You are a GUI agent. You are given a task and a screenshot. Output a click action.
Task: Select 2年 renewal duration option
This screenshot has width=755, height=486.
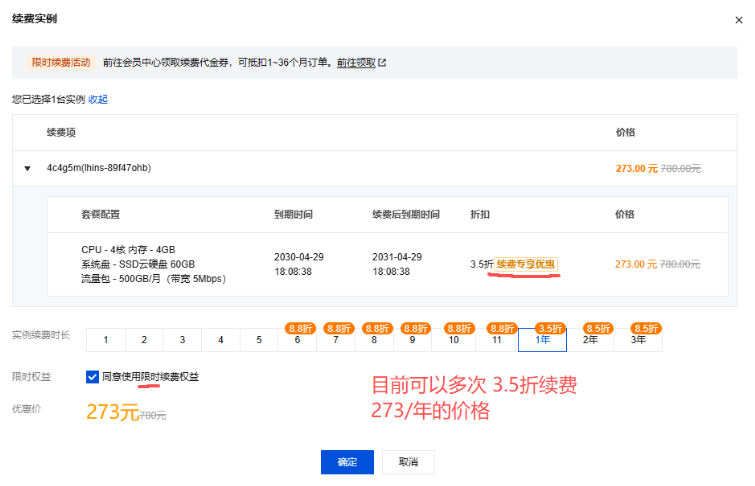[x=591, y=340]
